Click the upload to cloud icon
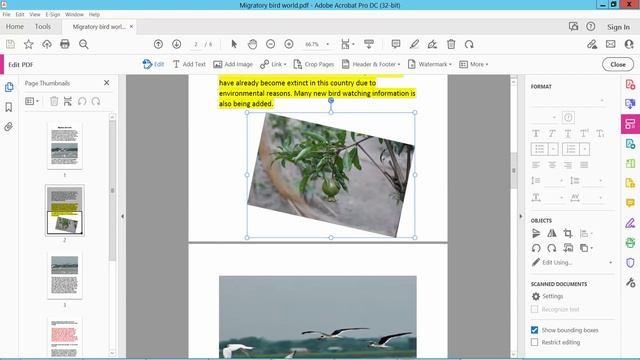Image resolution: width=640 pixels, height=360 pixels. 47,44
